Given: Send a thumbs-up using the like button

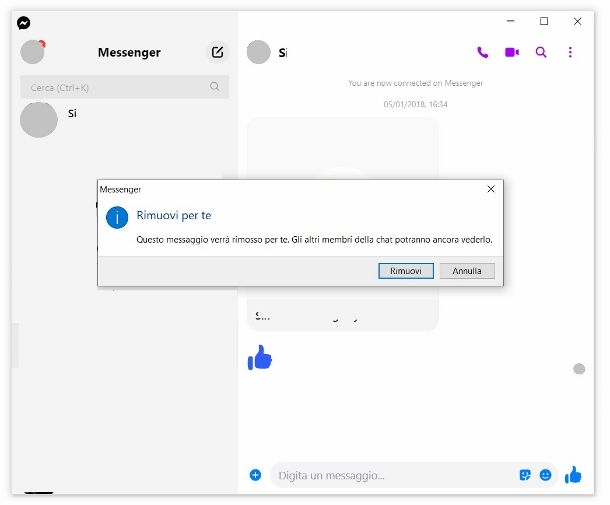Looking at the screenshot, I should pos(573,475).
